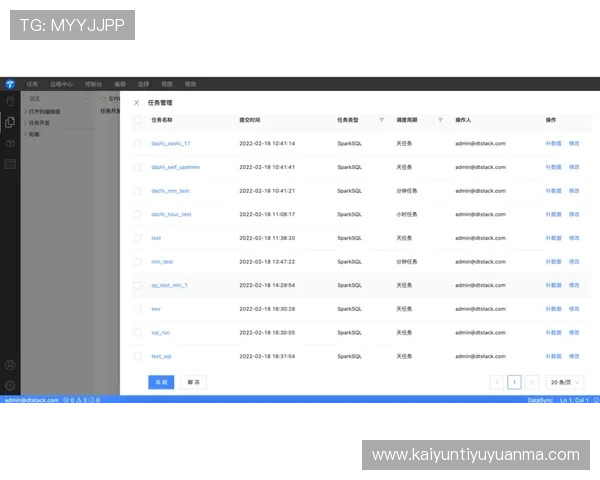Click the blue 冻结 button
600x480 pixels.
[x=160, y=382]
